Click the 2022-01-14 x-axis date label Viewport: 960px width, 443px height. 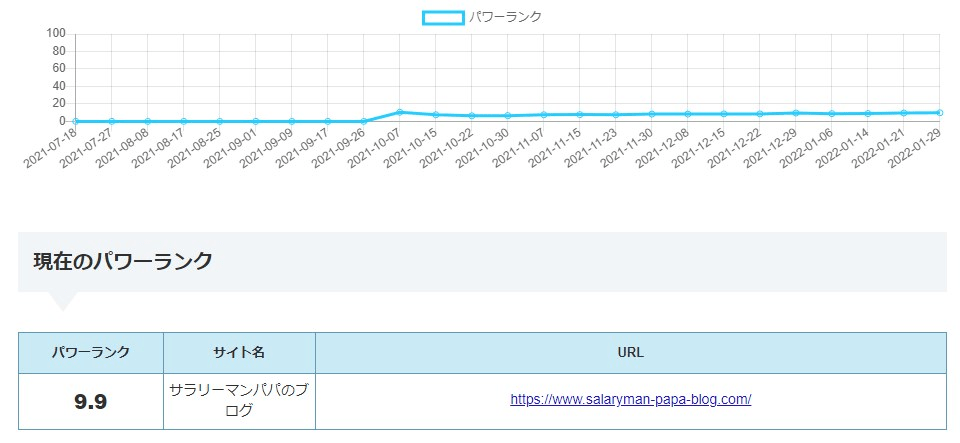(844, 147)
